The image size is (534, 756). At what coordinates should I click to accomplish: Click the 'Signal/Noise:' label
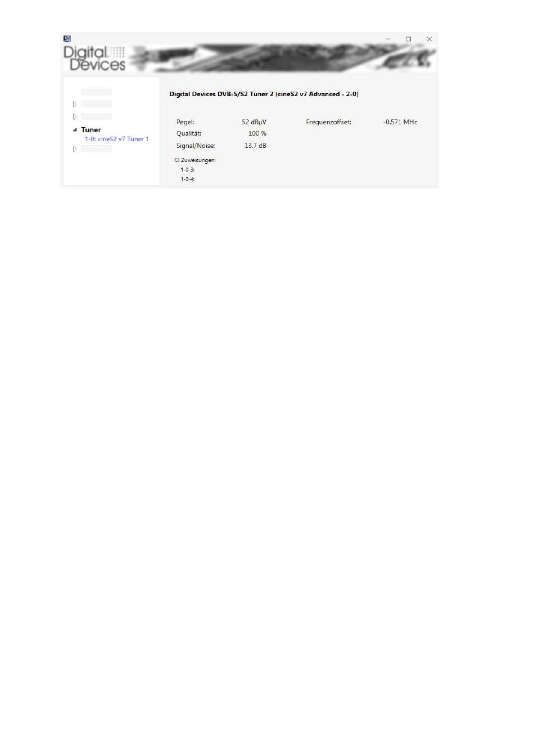click(196, 146)
